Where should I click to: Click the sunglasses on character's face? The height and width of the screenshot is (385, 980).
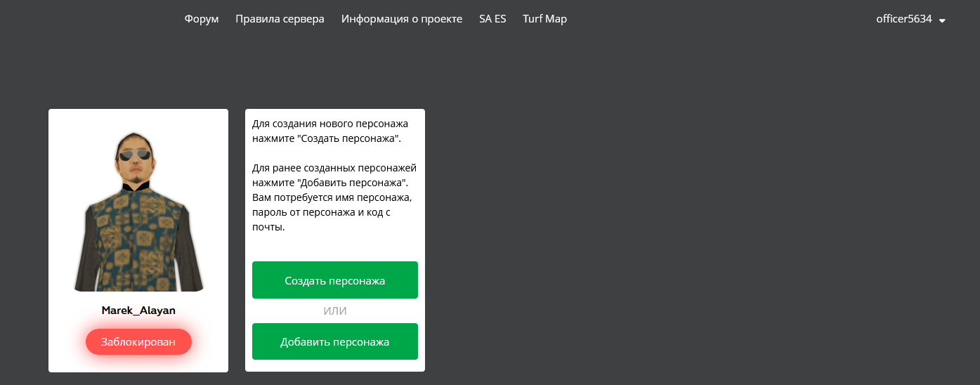pos(133,156)
